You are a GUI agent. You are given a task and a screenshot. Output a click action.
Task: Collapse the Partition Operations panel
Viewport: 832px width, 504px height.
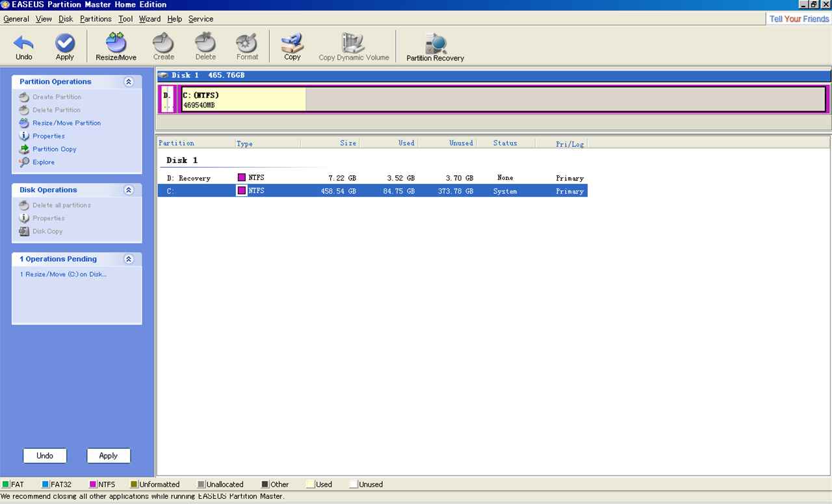pos(129,82)
